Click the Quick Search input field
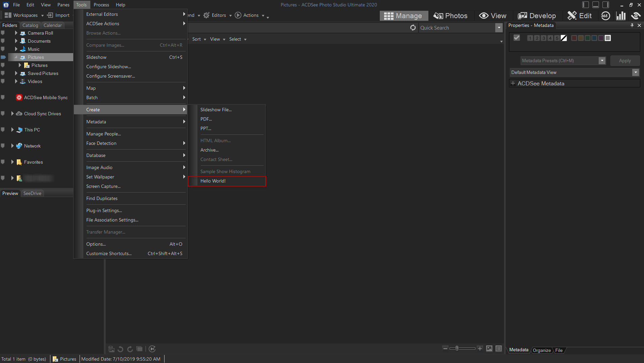The width and height of the screenshot is (644, 363). click(x=457, y=28)
